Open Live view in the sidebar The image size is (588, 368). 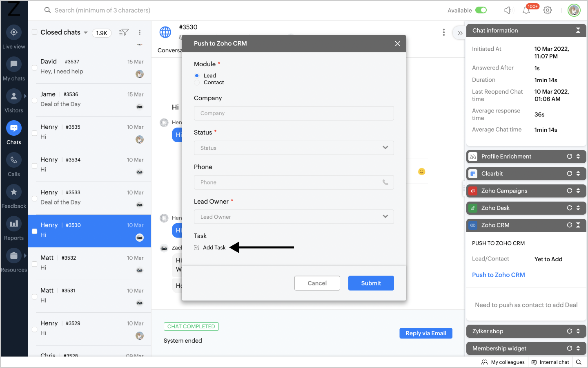(14, 37)
